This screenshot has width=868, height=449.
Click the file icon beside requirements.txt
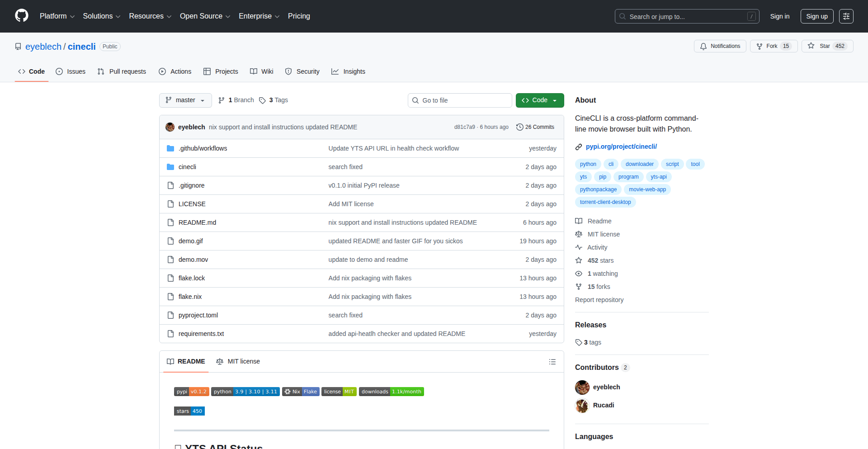click(170, 334)
